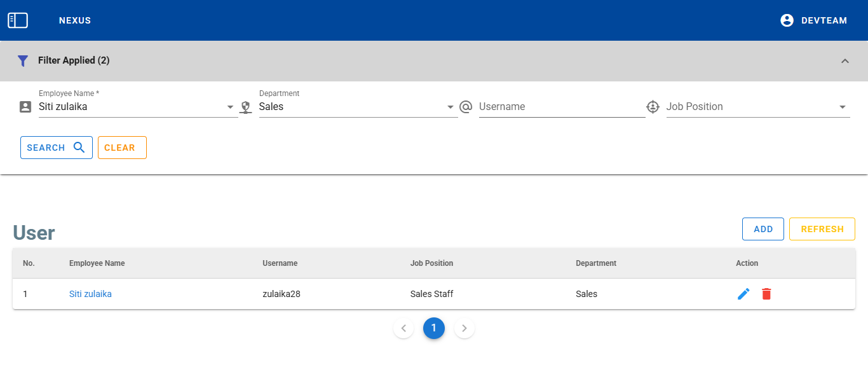The height and width of the screenshot is (381, 868).
Task: Toggle the sidebar menu icon
Action: click(x=18, y=20)
